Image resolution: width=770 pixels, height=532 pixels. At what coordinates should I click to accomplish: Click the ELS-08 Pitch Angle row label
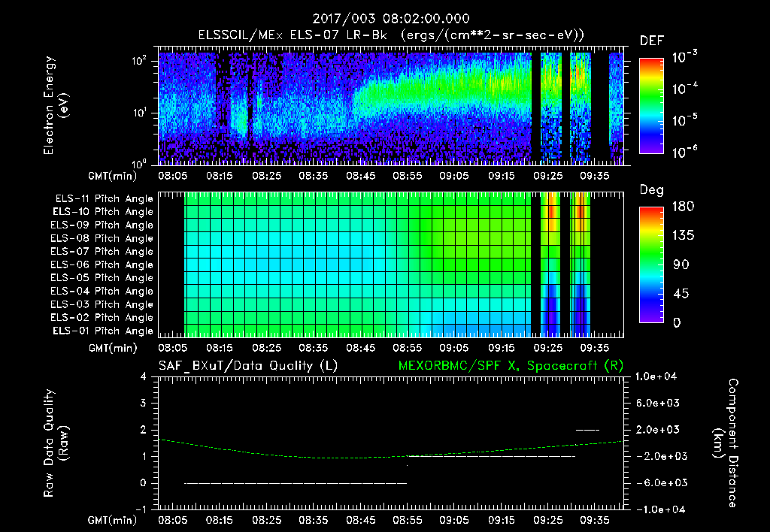102,238
